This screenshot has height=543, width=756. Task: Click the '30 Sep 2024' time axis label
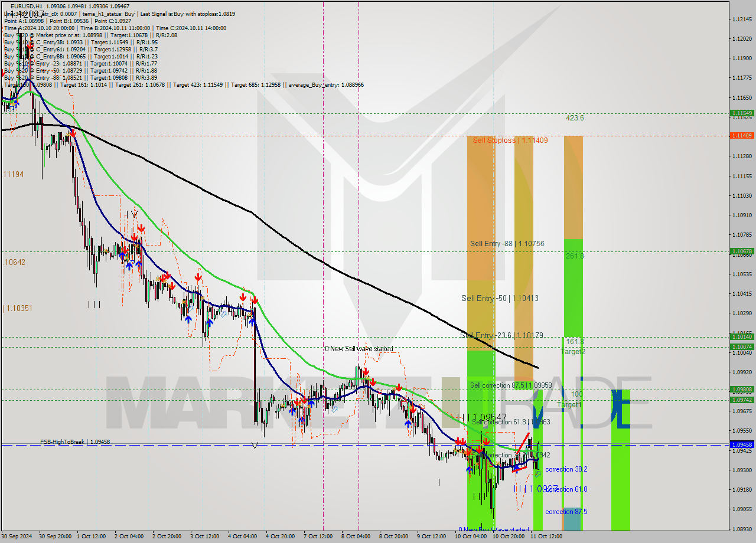tap(17, 537)
